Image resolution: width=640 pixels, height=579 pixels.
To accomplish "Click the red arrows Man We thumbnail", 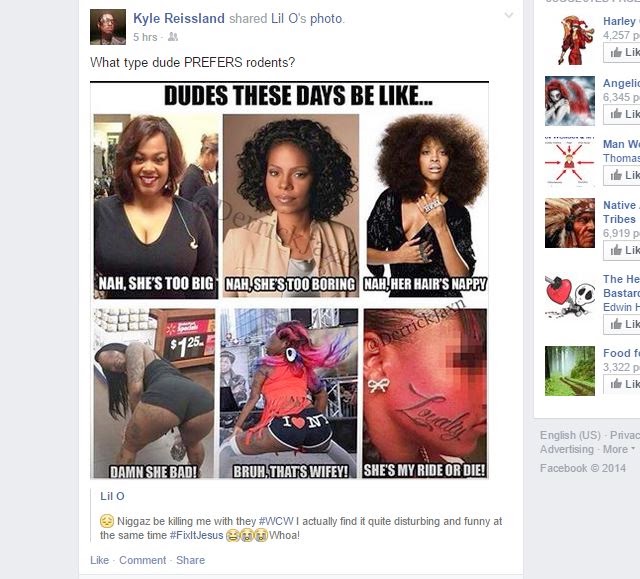I will [x=570, y=162].
